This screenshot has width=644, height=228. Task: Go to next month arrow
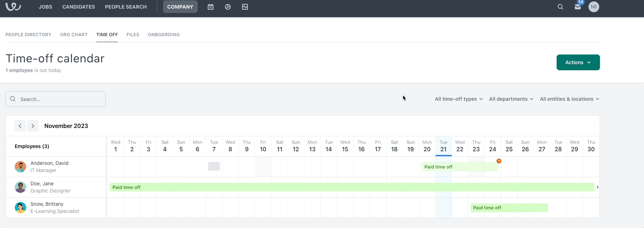[33, 126]
